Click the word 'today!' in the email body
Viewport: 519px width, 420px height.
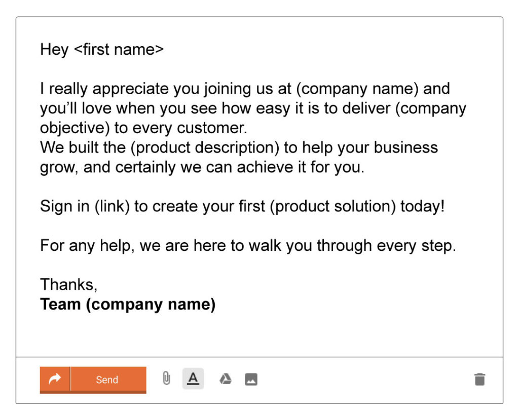click(422, 207)
